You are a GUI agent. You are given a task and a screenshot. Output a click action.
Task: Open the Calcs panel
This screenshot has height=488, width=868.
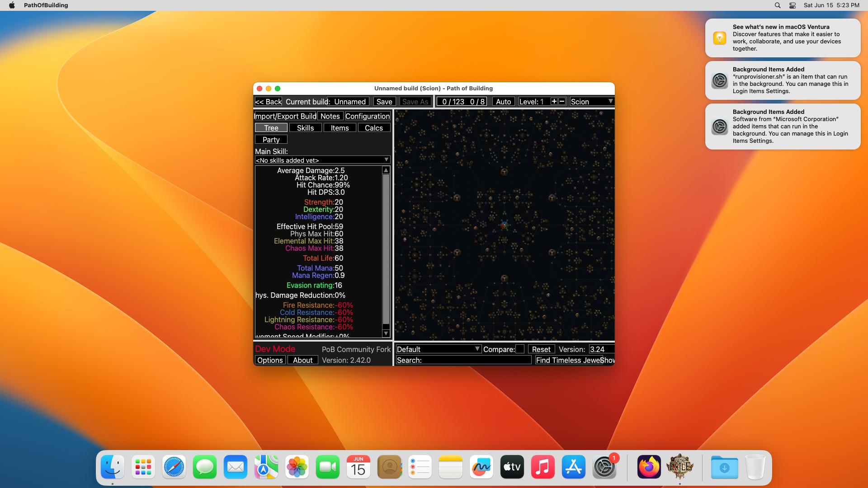373,127
